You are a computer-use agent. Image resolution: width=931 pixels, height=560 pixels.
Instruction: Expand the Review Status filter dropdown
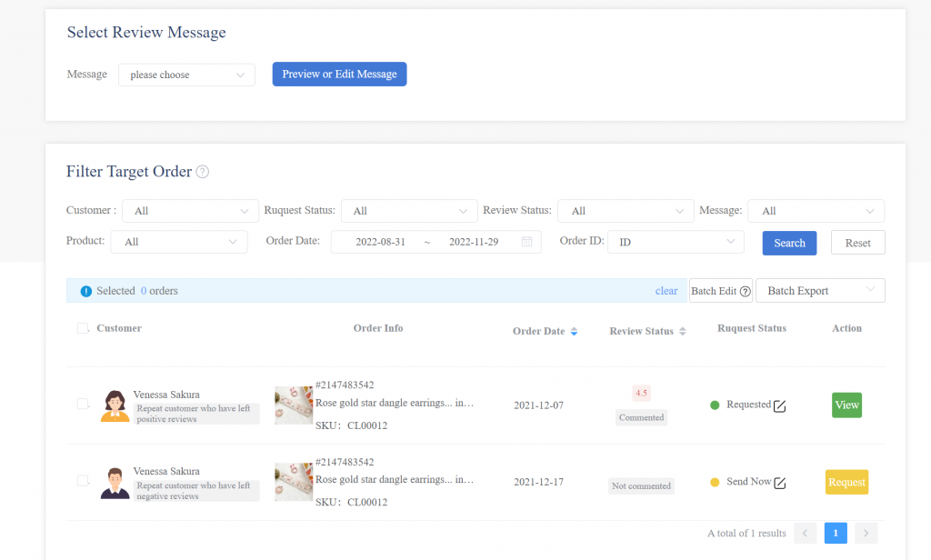tap(626, 211)
